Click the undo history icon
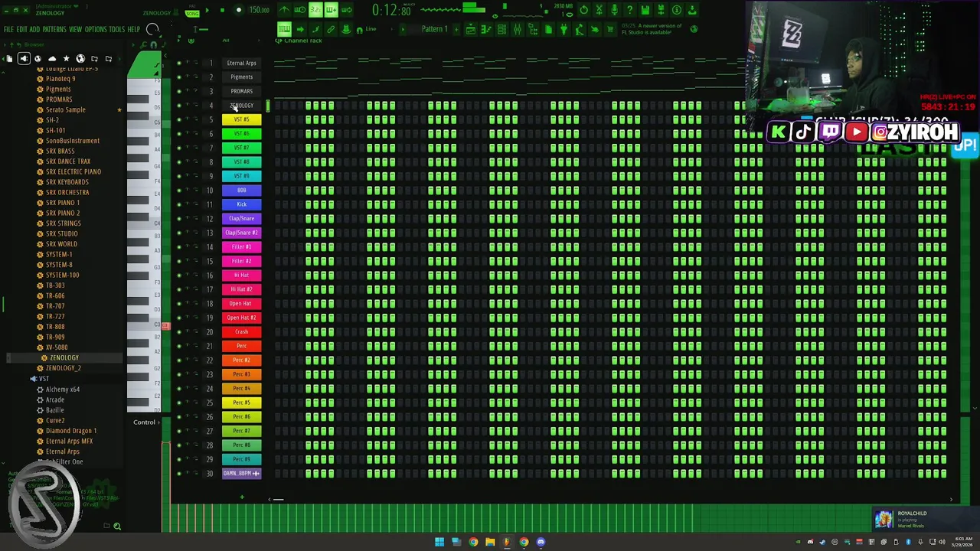Image resolution: width=980 pixels, height=551 pixels. (x=583, y=11)
